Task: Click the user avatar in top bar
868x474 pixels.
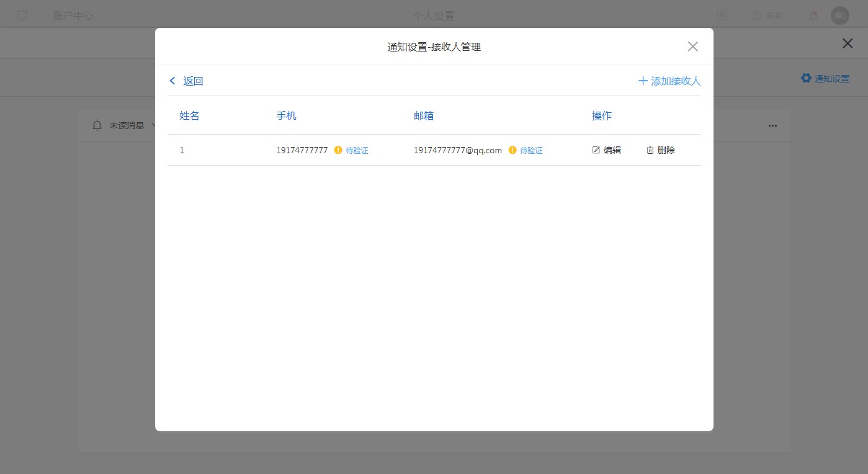Action: (x=839, y=16)
